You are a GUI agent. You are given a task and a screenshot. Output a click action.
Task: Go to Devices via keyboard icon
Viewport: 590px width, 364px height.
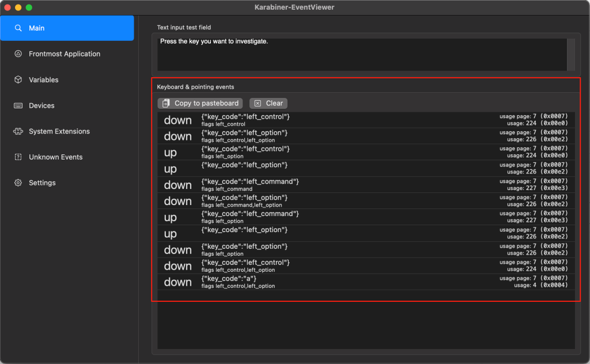(x=18, y=105)
